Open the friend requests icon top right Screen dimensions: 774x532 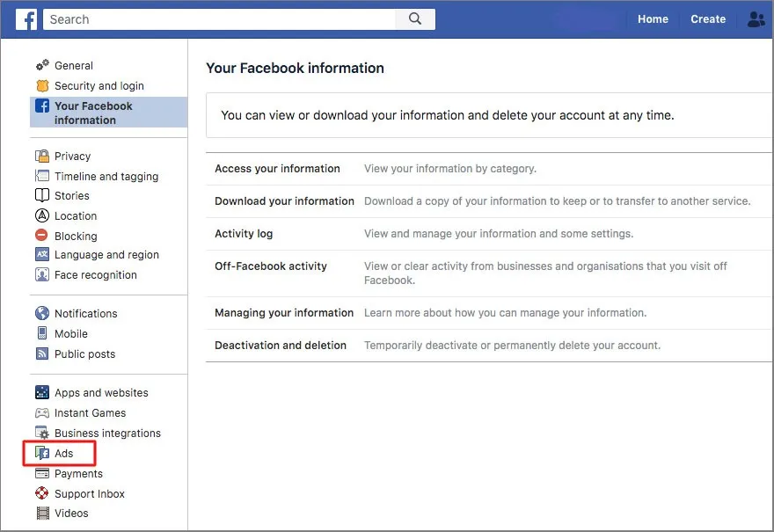coord(756,18)
